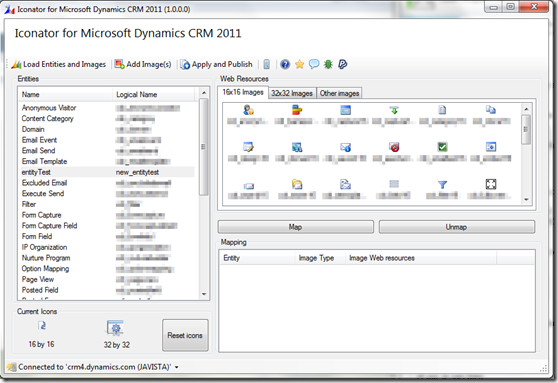Image resolution: width=558 pixels, height=383 pixels.
Task: Select the Domain entity row
Action: coord(107,129)
